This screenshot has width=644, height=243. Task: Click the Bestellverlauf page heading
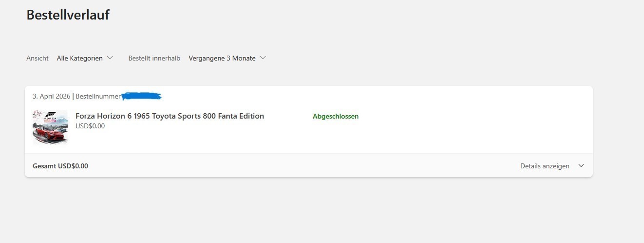click(x=68, y=15)
